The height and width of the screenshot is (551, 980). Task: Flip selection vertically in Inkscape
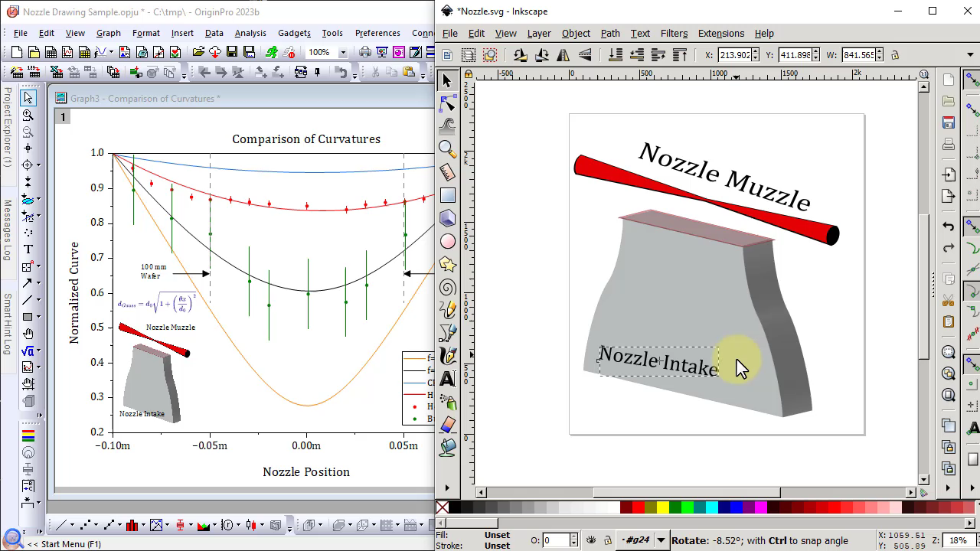pyautogui.click(x=586, y=55)
